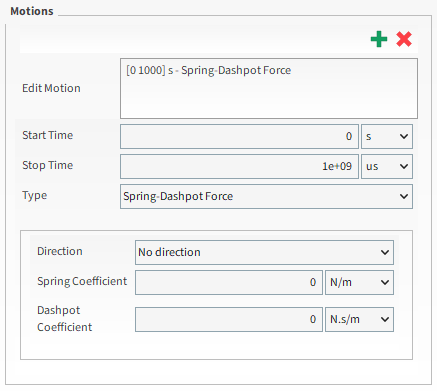Click the Spring Coefficient value field

pos(229,282)
